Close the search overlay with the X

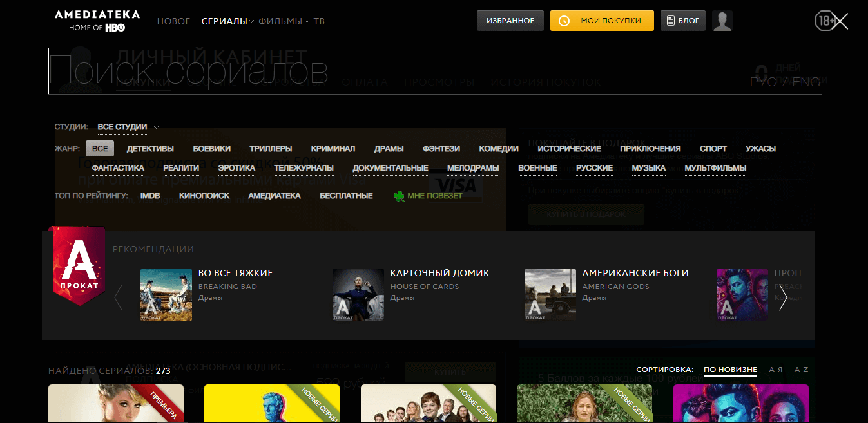click(840, 21)
